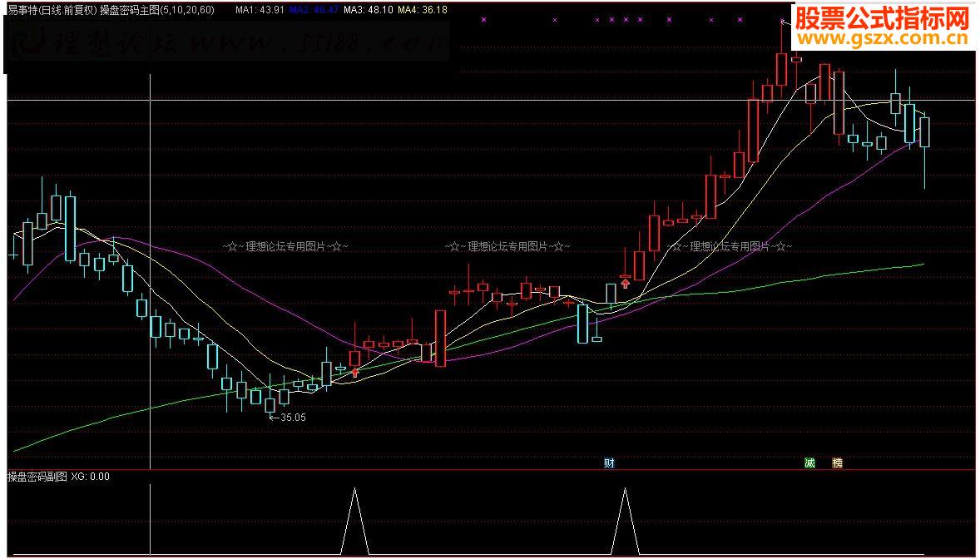
Task: Click the MA3: 48.10 value
Action: [x=369, y=10]
